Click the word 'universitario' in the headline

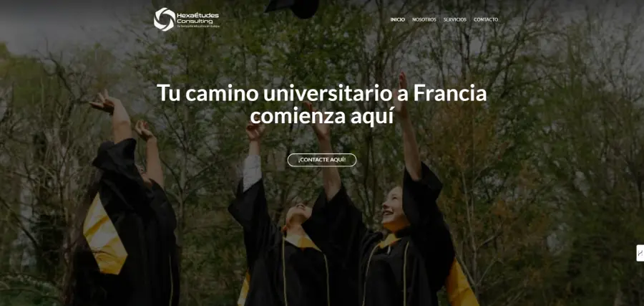tap(327, 93)
